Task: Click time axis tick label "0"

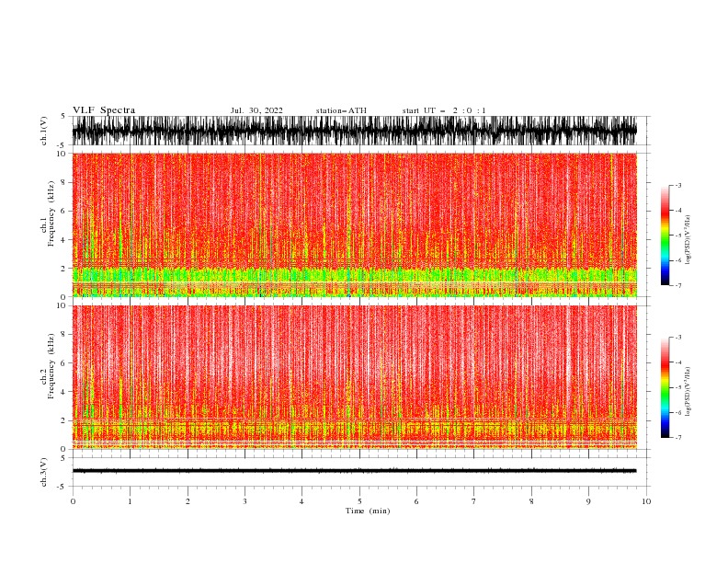Action: click(73, 501)
